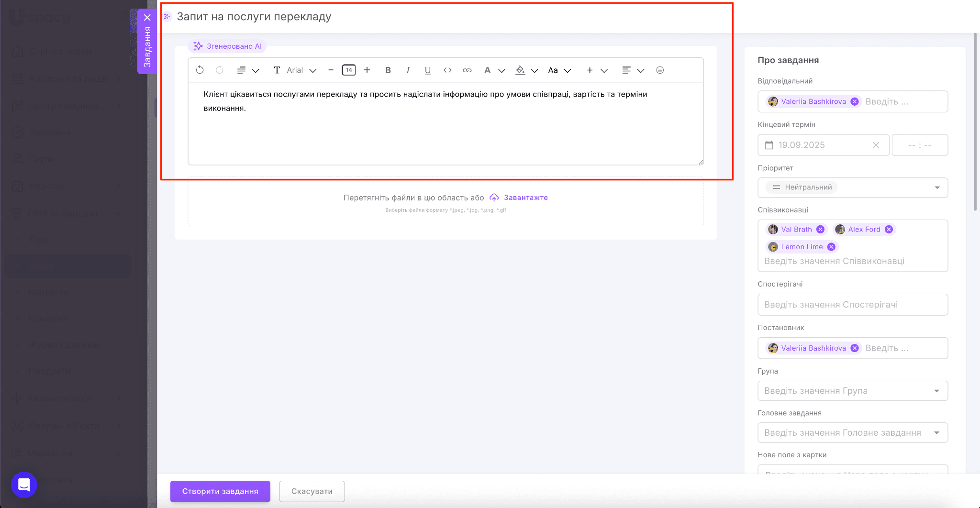This screenshot has width=980, height=508.
Task: Click the Valeriia Bashkirova chip under Відповідальний
Action: point(813,101)
